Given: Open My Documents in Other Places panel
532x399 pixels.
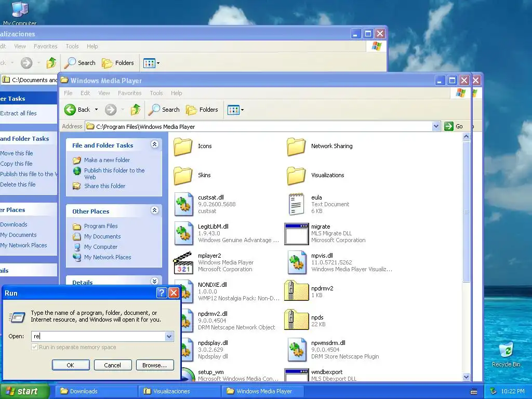Looking at the screenshot, I should point(102,236).
